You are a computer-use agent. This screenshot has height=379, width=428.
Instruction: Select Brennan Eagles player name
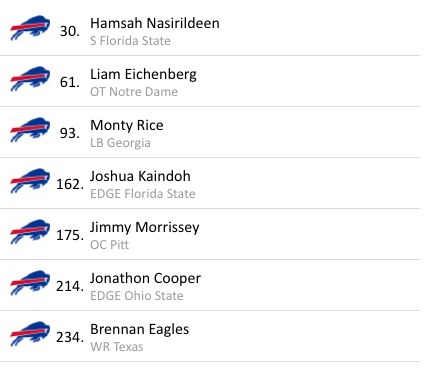tap(139, 330)
